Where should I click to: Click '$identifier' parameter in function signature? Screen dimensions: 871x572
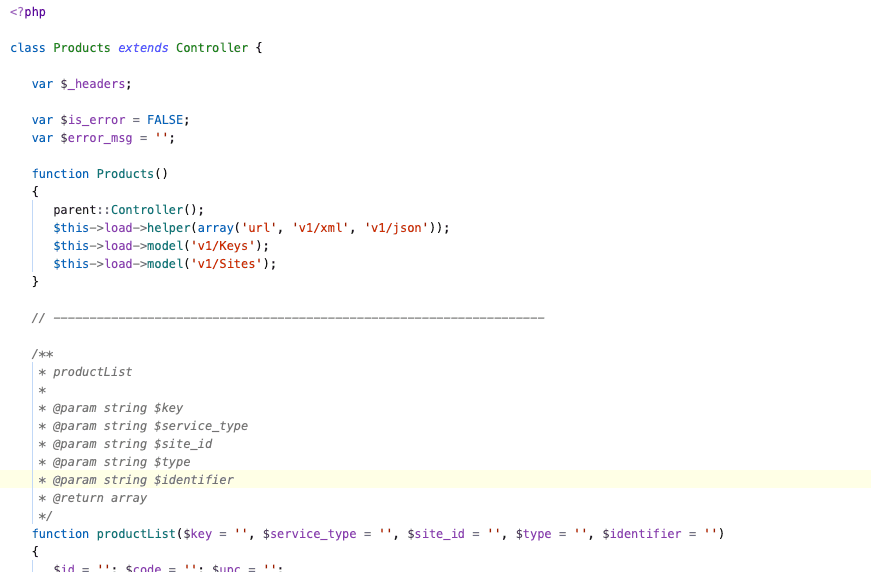click(x=642, y=534)
